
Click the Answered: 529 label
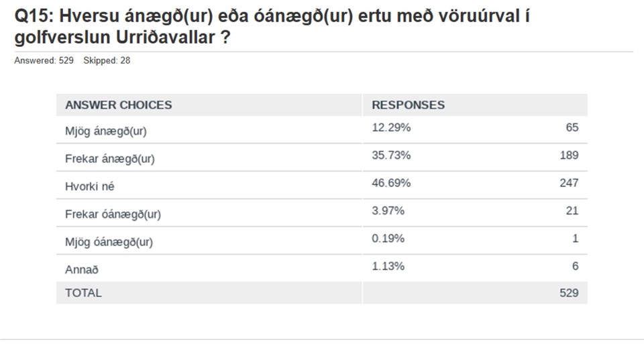[44, 60]
